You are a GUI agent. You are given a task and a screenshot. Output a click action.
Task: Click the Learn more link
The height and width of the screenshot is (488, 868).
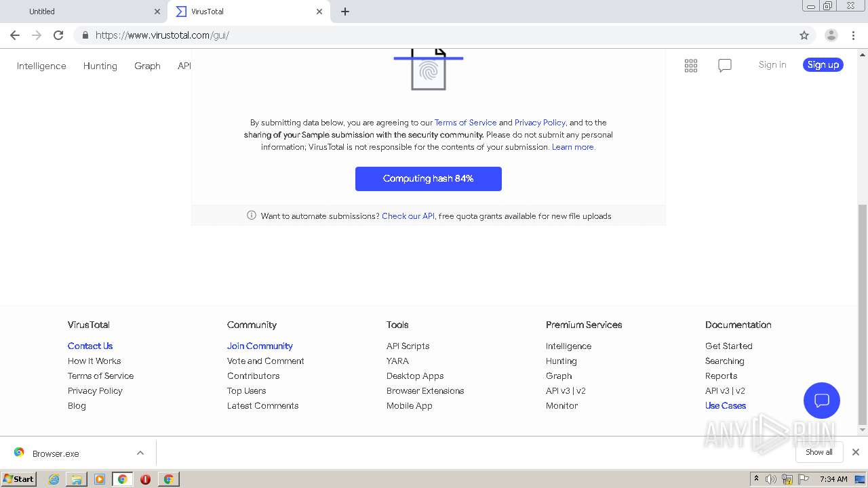[x=574, y=147]
